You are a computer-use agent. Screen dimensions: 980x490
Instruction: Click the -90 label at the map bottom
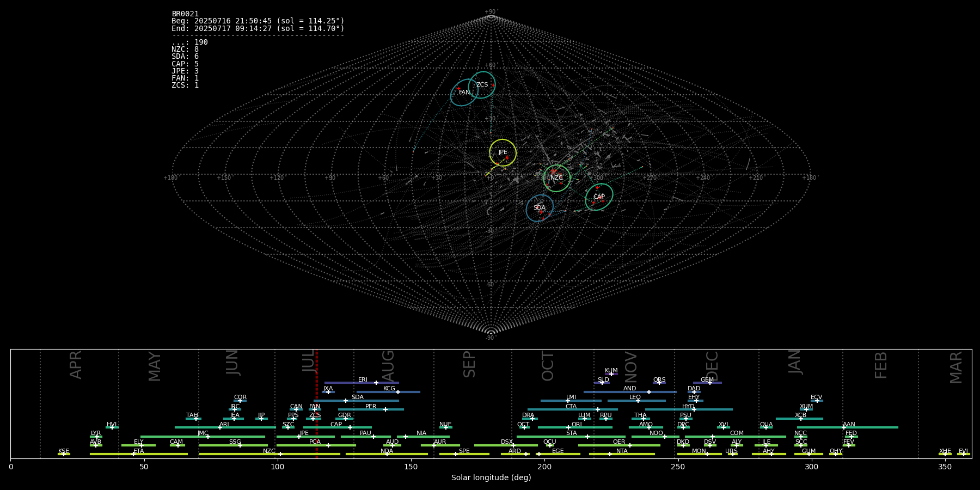(x=491, y=338)
